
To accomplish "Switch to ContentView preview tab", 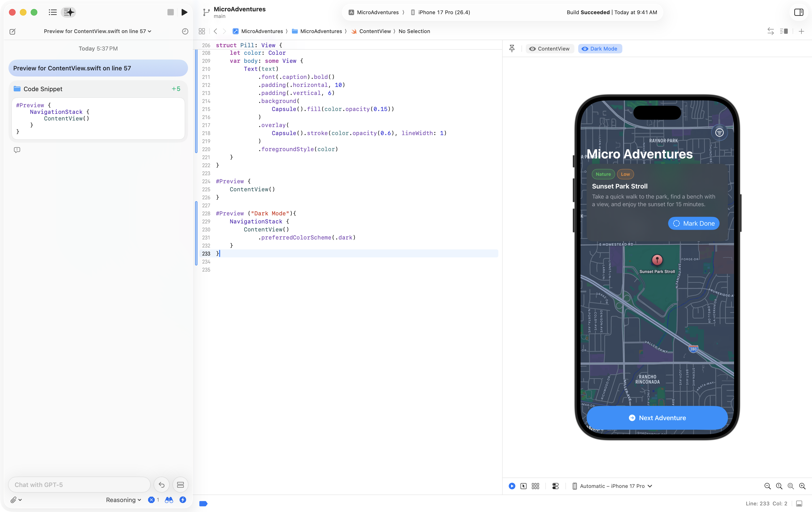I will pos(549,49).
